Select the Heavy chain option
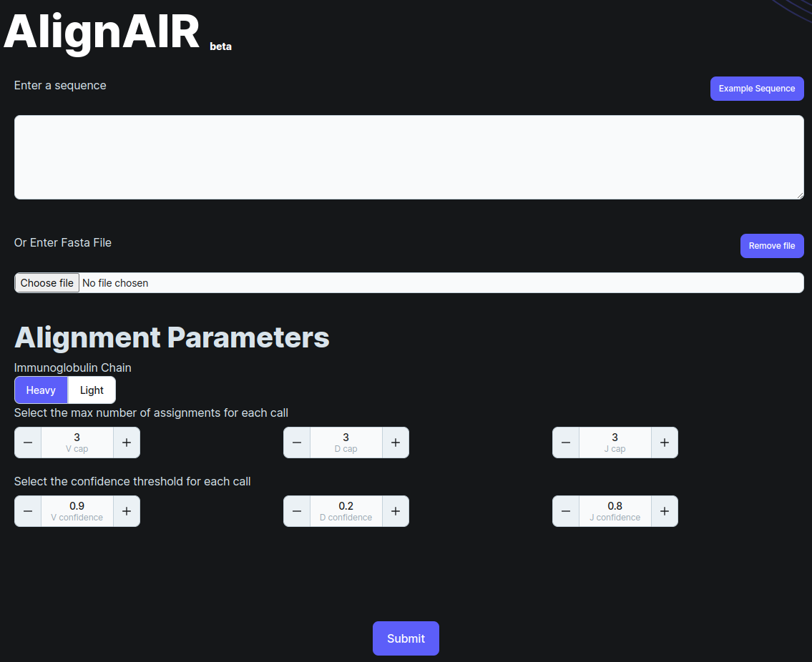 pos(41,390)
